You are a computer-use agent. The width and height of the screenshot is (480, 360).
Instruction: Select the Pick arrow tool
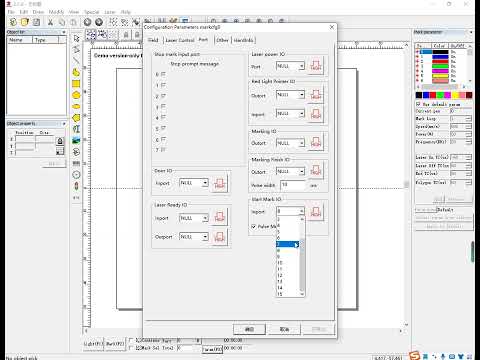point(76,38)
